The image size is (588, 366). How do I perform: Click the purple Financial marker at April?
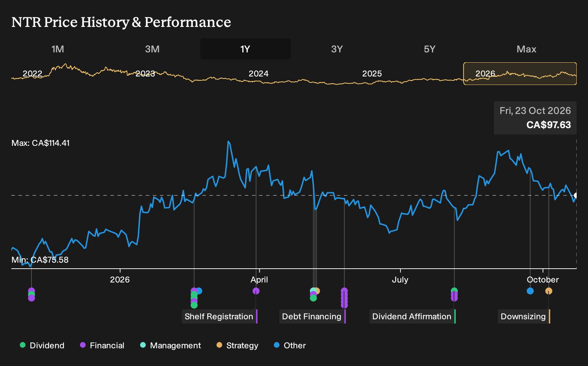[256, 291]
